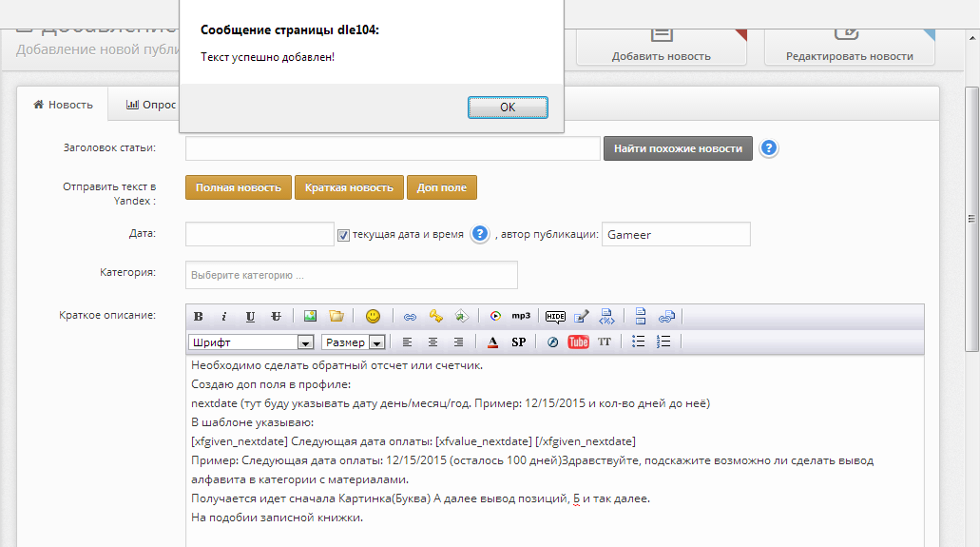Image resolution: width=980 pixels, height=547 pixels.
Task: Send Полная новость to Yandex
Action: (239, 187)
